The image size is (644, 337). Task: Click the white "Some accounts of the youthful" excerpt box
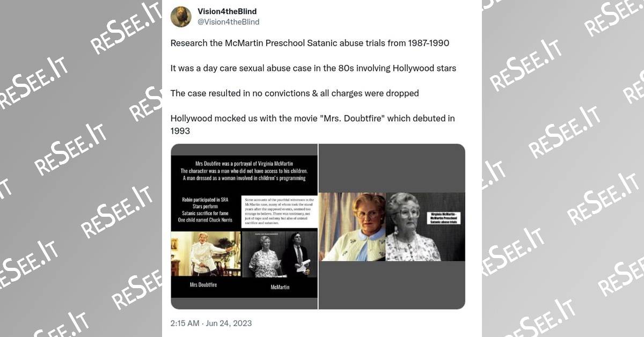pyautogui.click(x=279, y=211)
